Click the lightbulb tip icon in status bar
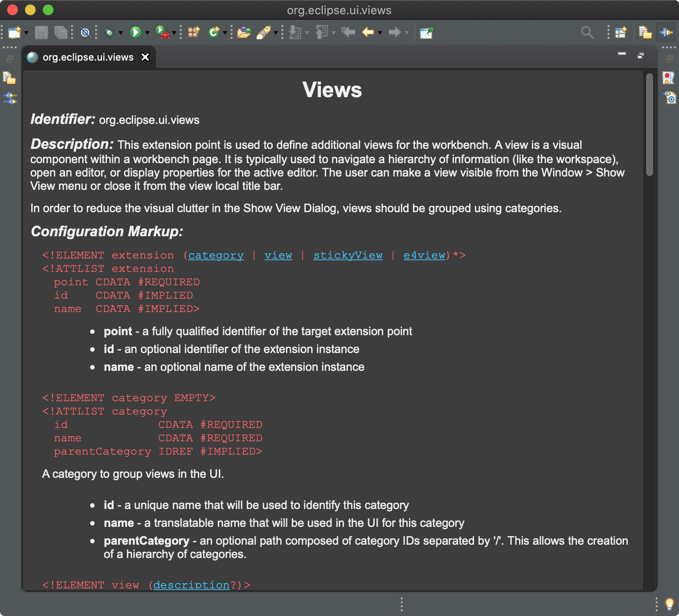679x616 pixels. pyautogui.click(x=669, y=604)
